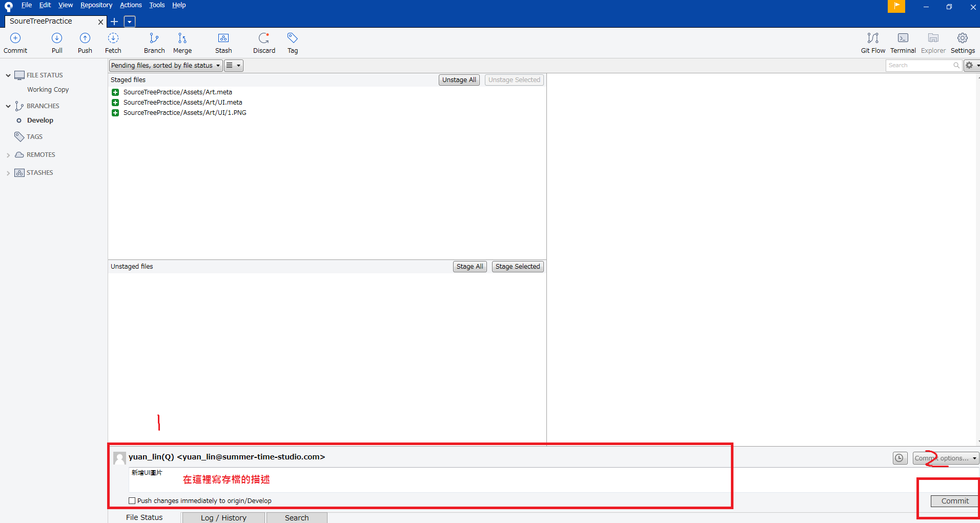This screenshot has width=980, height=523.
Task: Select Working Copy in sidebar
Action: [x=48, y=90]
